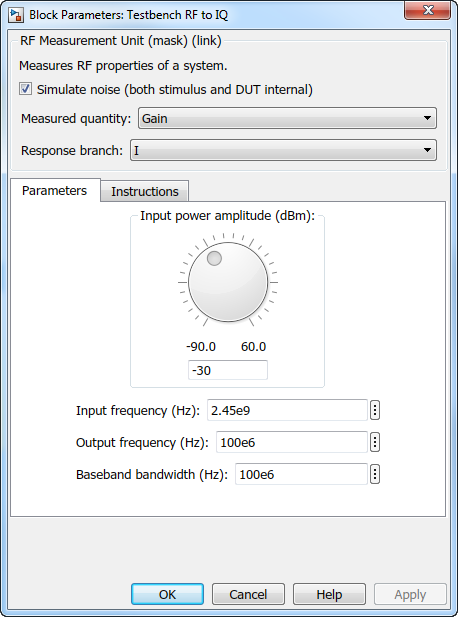Click the Input frequency field

coord(287,410)
